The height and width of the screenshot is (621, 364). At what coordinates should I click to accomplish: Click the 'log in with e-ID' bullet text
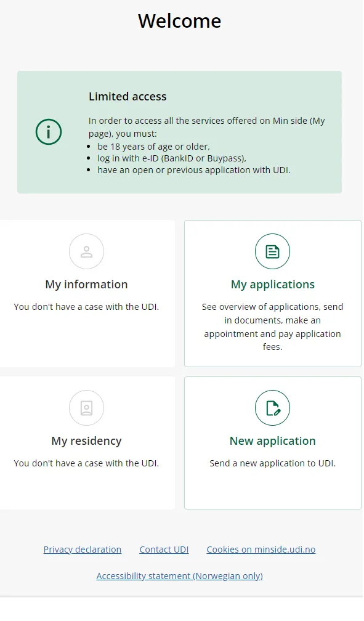click(x=172, y=158)
